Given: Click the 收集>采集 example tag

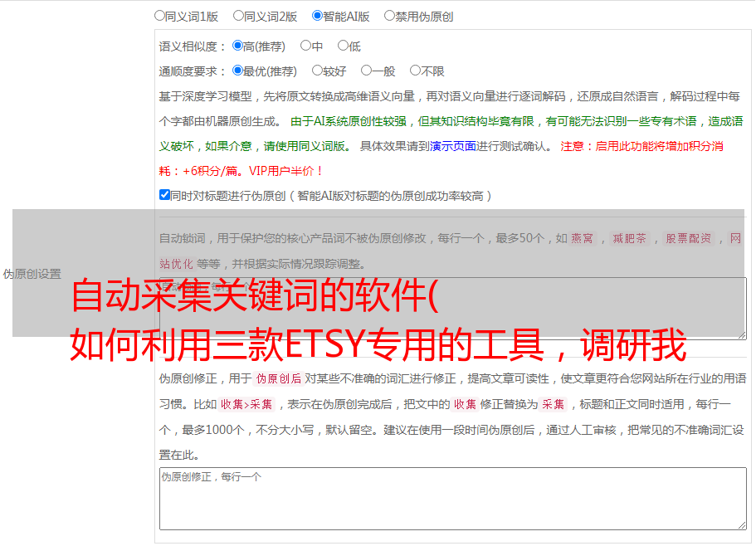Looking at the screenshot, I should (246, 404).
